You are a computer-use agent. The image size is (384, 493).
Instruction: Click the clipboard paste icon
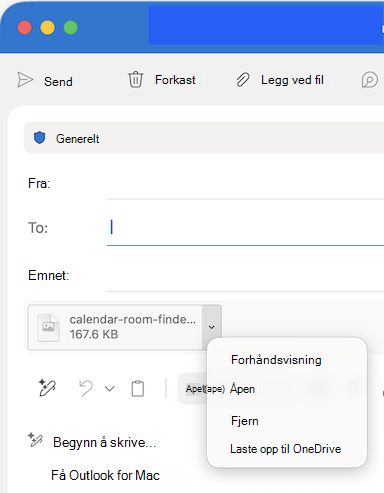point(138,389)
